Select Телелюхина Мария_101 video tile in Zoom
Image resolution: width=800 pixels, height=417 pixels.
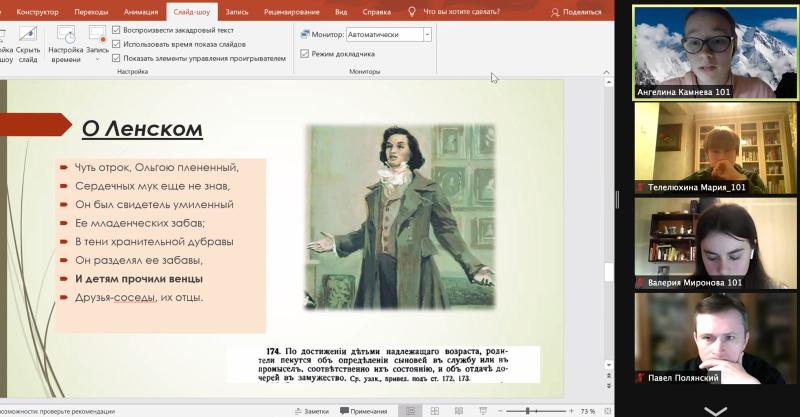(715, 148)
